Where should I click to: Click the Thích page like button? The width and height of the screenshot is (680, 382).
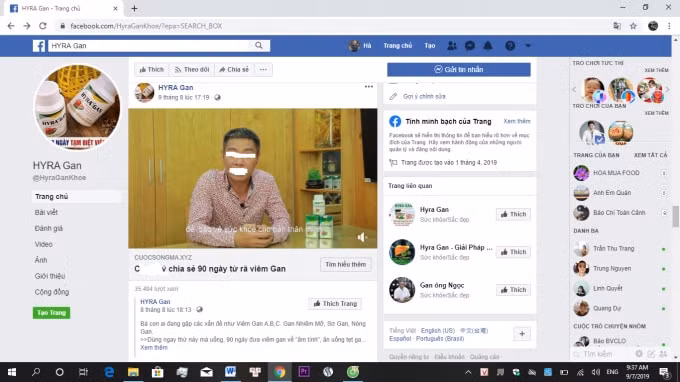[x=152, y=69]
